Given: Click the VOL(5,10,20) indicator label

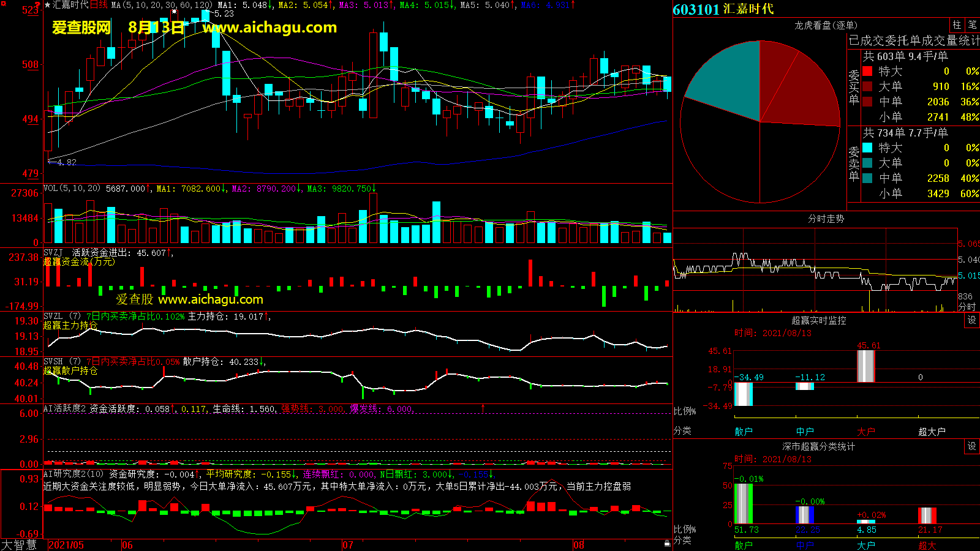Looking at the screenshot, I should pos(72,189).
